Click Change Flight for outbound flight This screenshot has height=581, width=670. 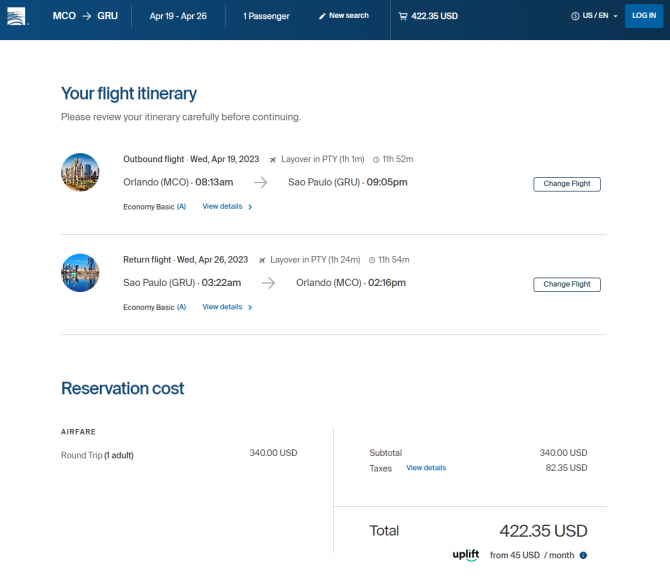pyautogui.click(x=567, y=184)
